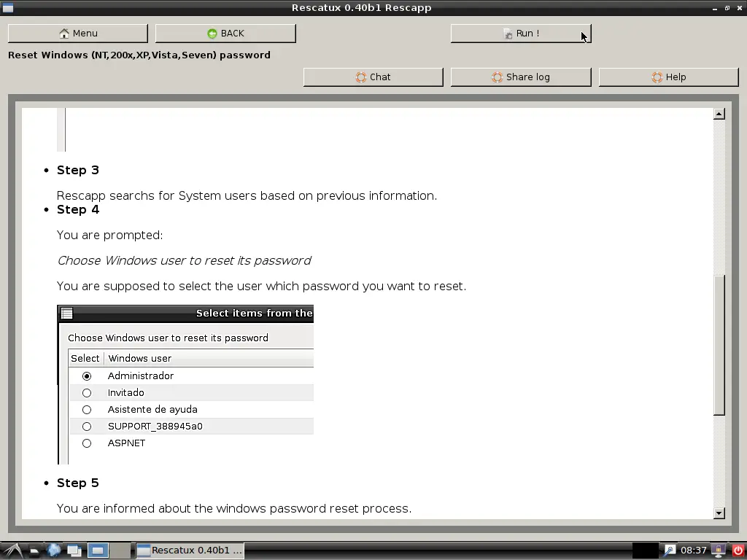This screenshot has height=560, width=747.
Task: Click the 'Invitado' user name
Action: [x=125, y=393]
